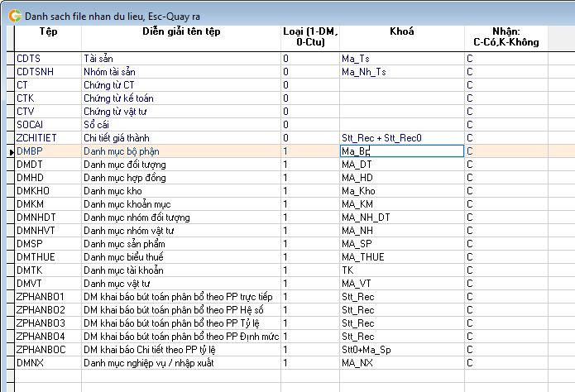Select the CDTSNH file cell

click(48, 72)
